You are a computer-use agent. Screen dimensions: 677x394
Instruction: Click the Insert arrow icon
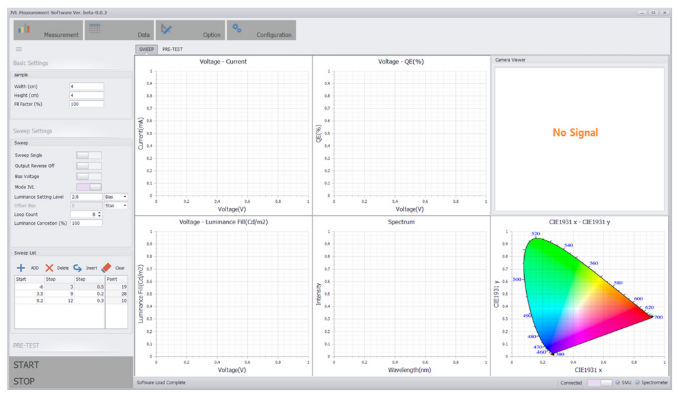pyautogui.click(x=78, y=268)
